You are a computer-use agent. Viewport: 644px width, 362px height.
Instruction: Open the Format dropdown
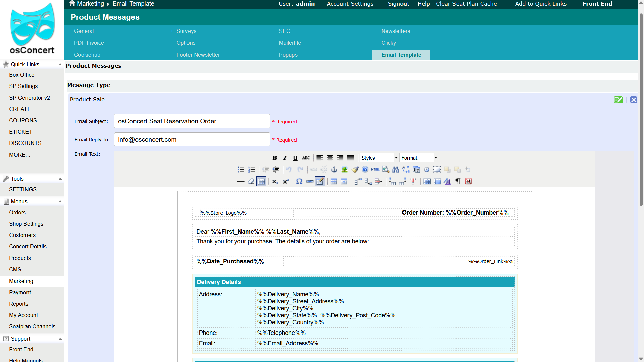coord(419,158)
